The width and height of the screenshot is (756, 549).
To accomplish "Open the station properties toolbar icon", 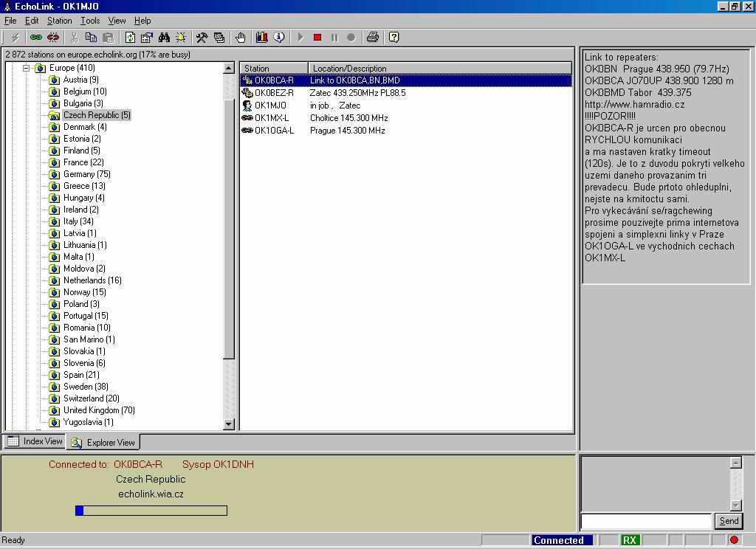I will [147, 37].
